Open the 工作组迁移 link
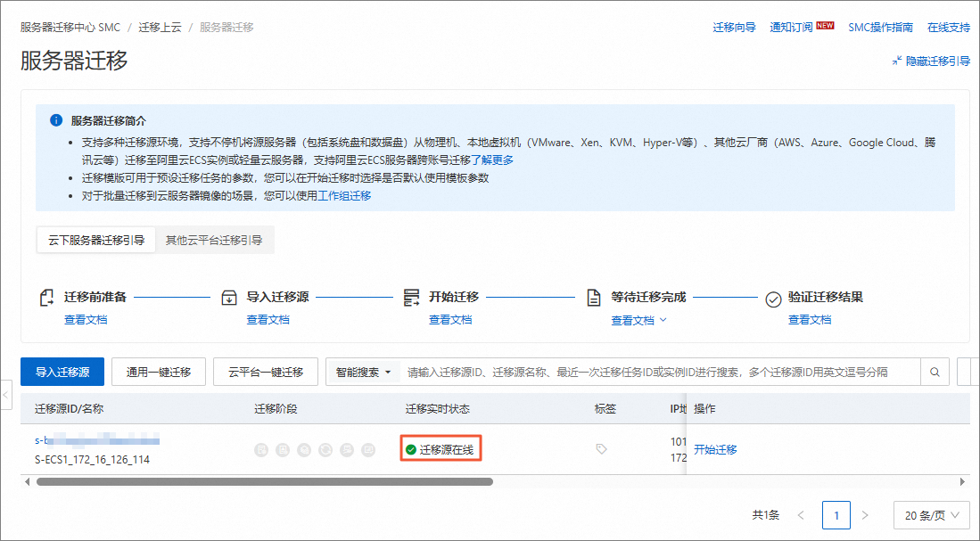The height and width of the screenshot is (541, 980). click(344, 195)
